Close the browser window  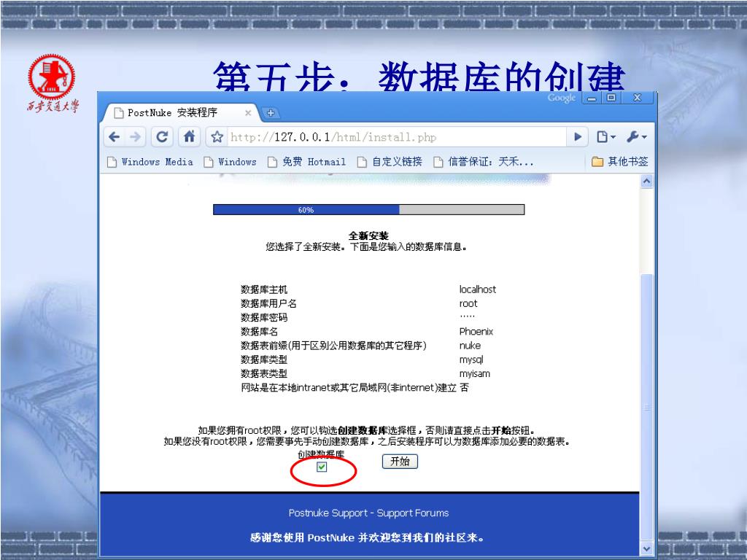(x=638, y=98)
